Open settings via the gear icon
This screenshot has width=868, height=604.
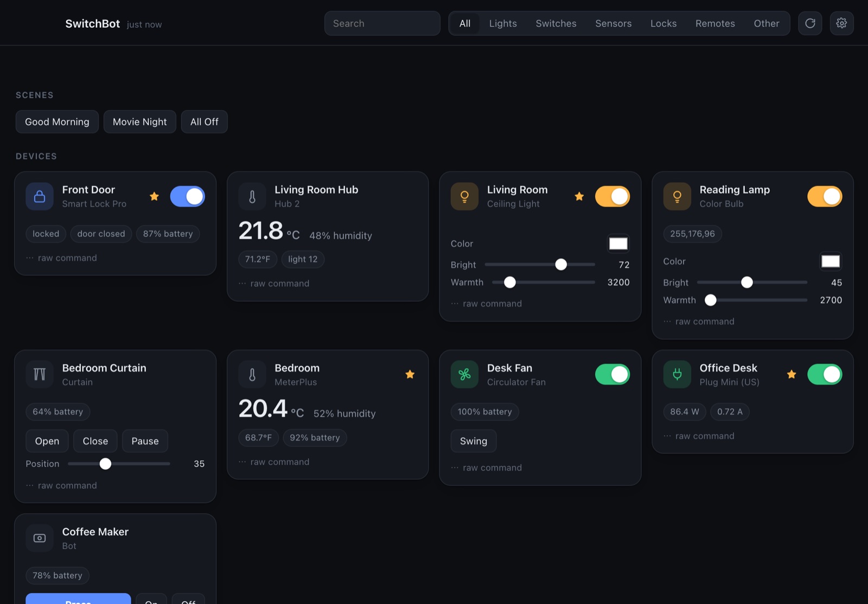click(841, 23)
